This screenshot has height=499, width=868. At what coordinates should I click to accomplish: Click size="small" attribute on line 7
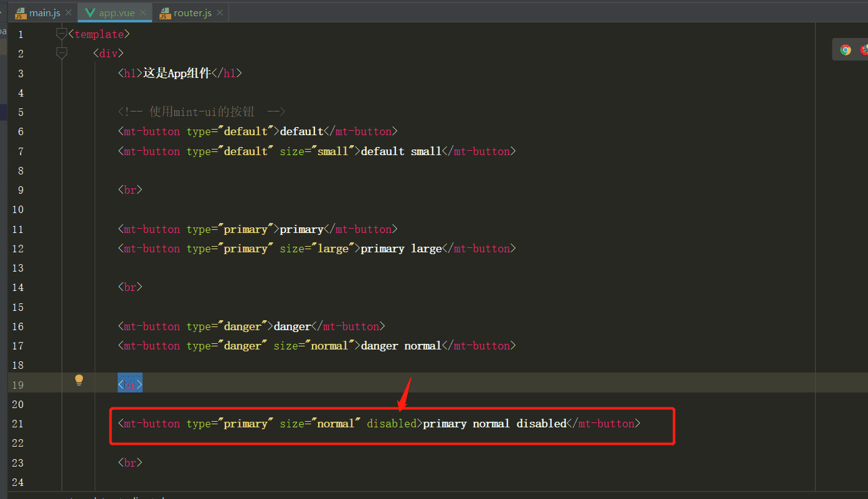(317, 151)
